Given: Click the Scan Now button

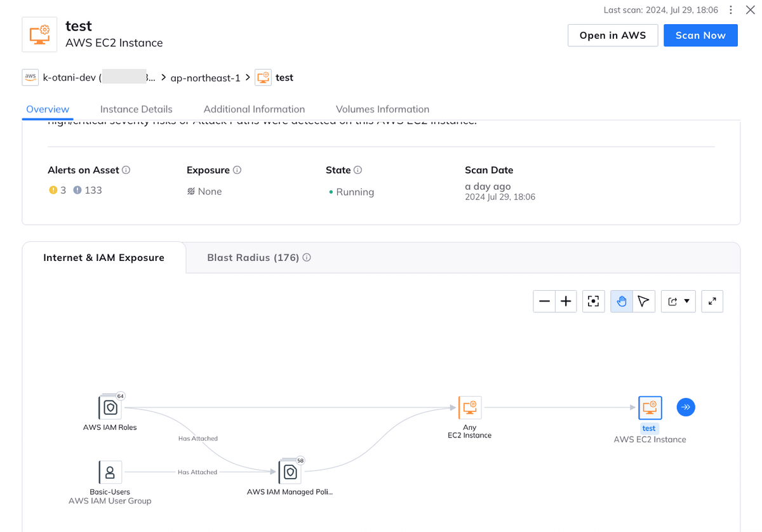Looking at the screenshot, I should (700, 36).
